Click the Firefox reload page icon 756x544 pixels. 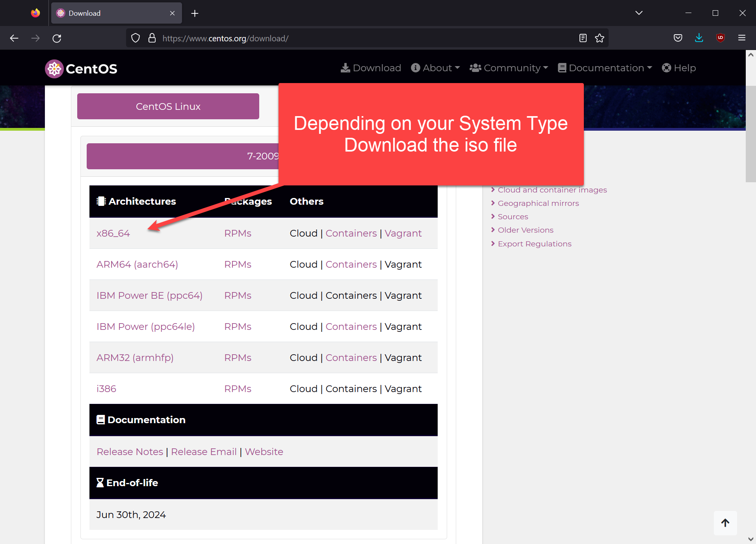coord(57,38)
